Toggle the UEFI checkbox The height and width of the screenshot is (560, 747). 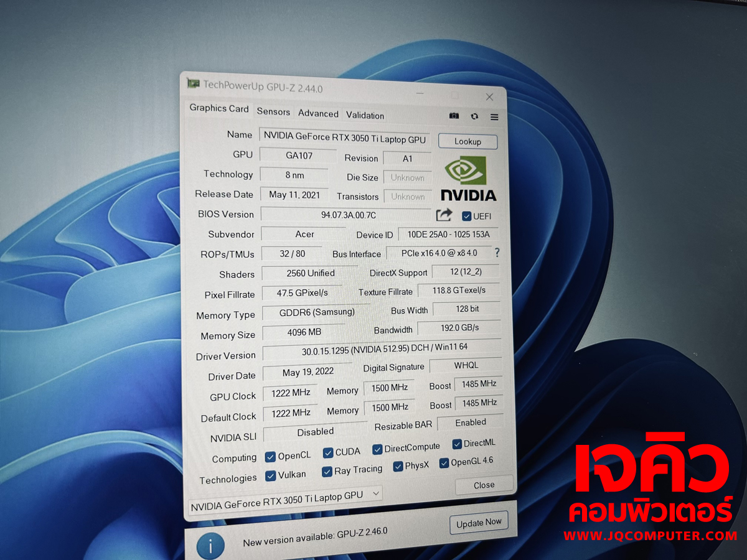(467, 216)
